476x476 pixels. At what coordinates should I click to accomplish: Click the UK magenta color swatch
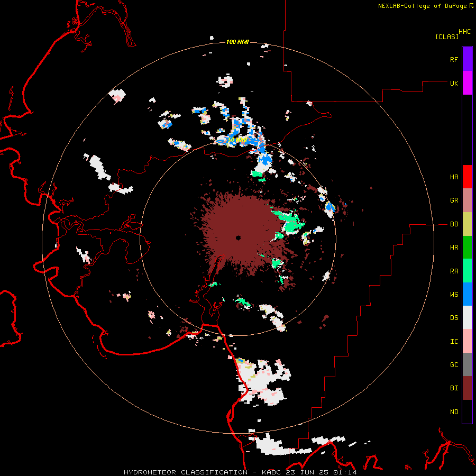tap(467, 83)
